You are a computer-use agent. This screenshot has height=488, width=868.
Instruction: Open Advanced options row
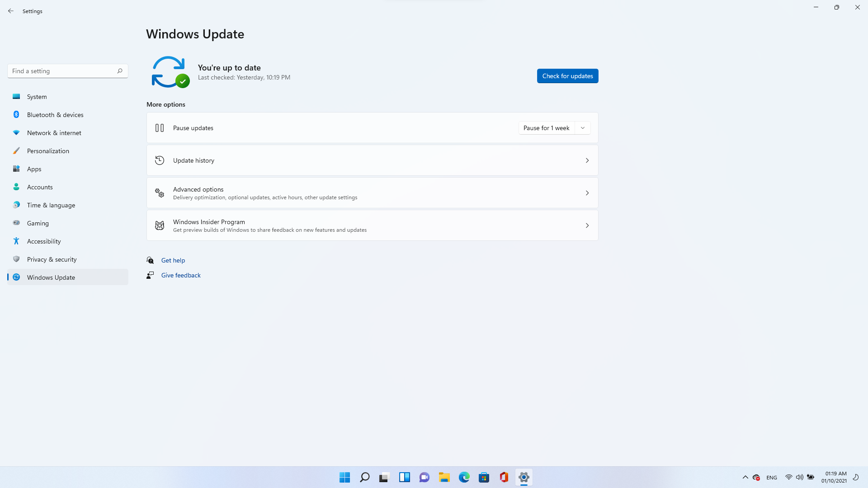(372, 193)
